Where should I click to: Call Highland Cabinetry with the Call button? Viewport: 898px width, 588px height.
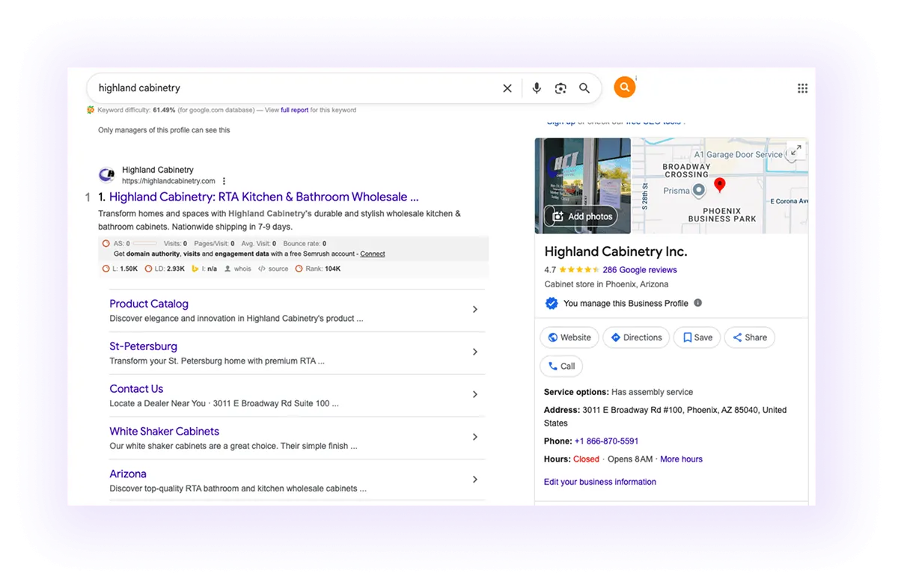coord(561,366)
